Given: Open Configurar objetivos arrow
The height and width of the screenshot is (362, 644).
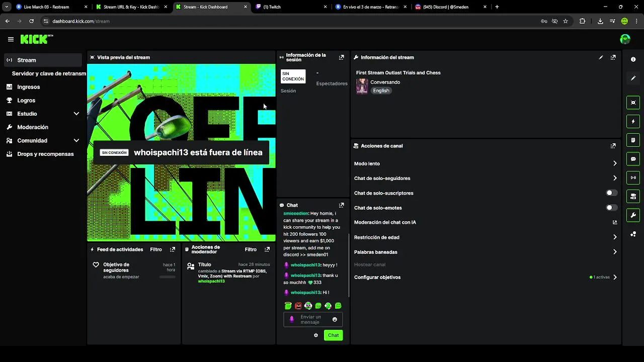Looking at the screenshot, I should coord(614,277).
